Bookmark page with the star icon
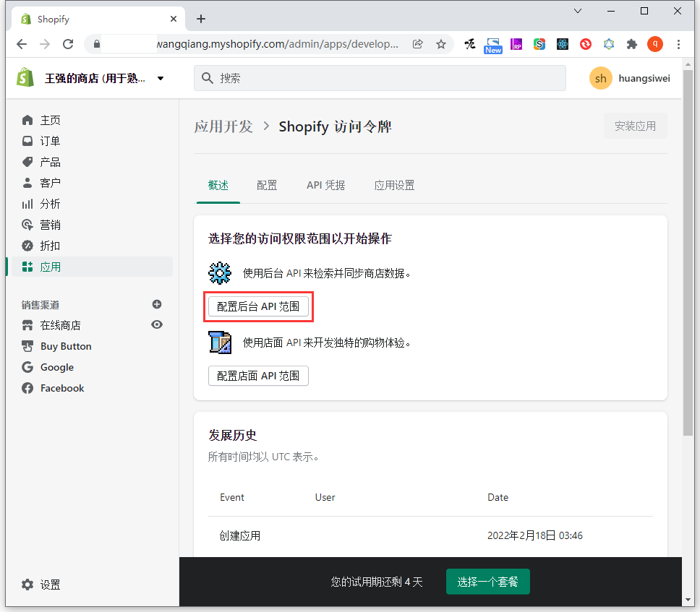 click(x=441, y=44)
